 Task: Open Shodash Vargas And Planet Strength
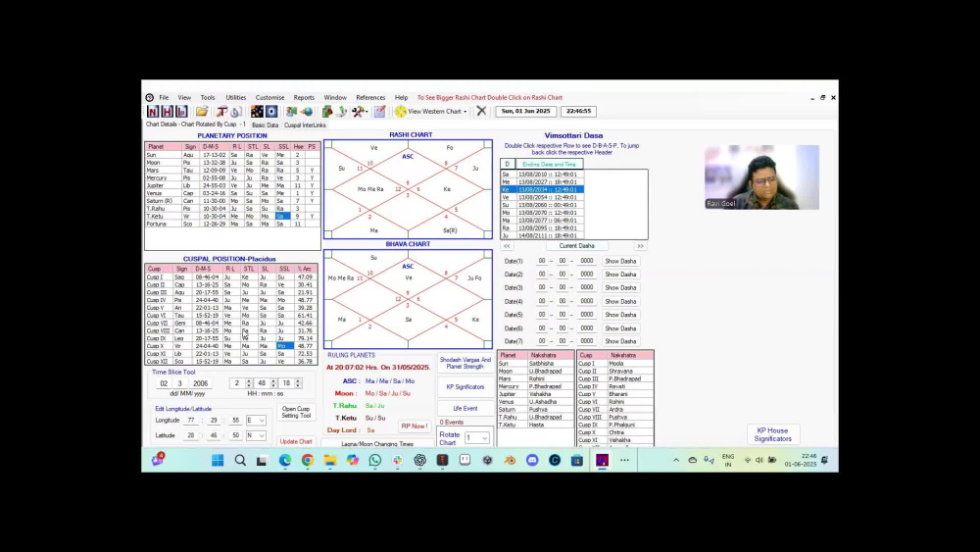pos(465,363)
